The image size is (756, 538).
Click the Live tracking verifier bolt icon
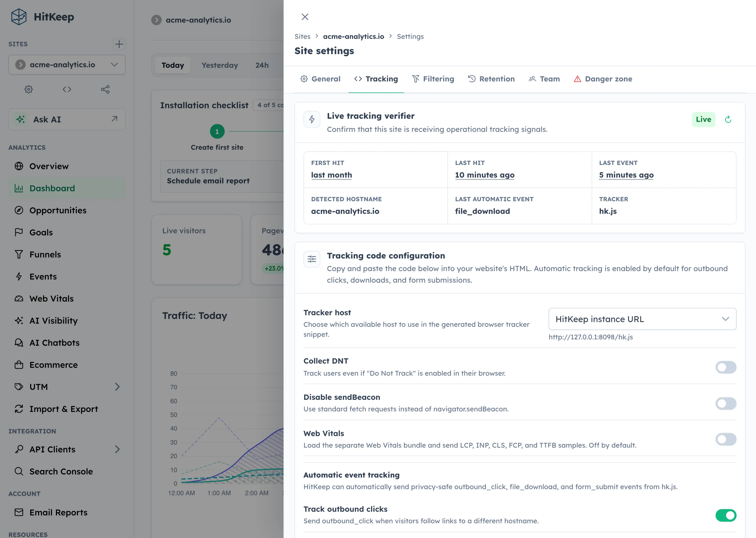pos(312,119)
